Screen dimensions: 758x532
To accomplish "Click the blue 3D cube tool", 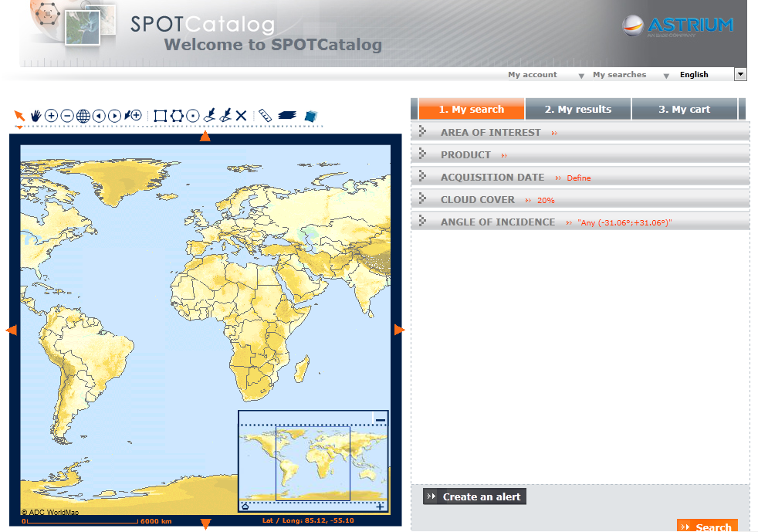I will point(311,116).
